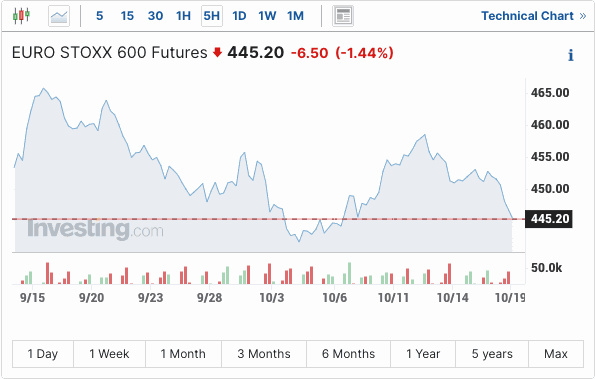The image size is (595, 379).
Task: Click the (-1.44%) percent change
Action: (364, 53)
